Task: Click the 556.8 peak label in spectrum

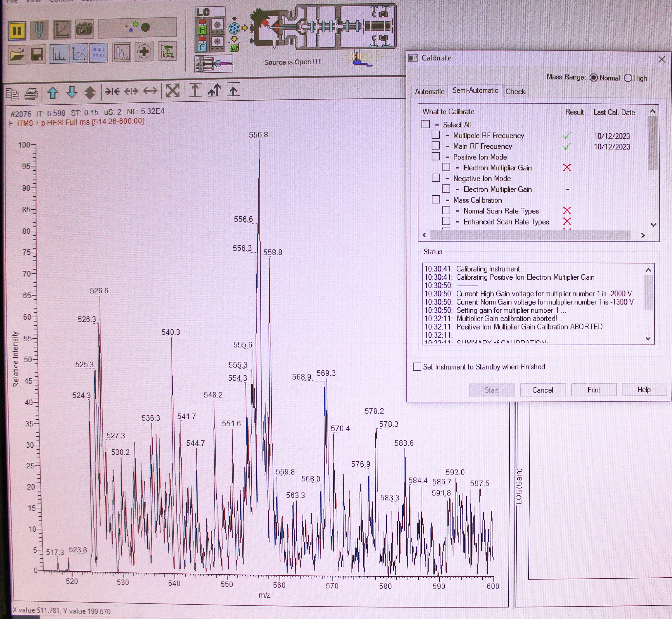Action: click(x=258, y=135)
